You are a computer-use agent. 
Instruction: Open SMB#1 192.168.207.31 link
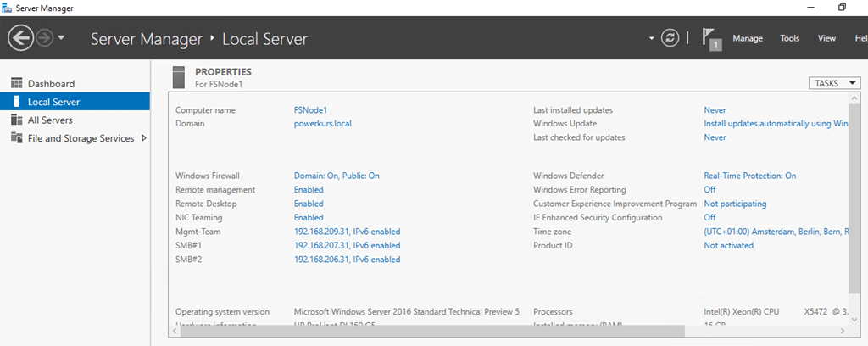(x=347, y=245)
